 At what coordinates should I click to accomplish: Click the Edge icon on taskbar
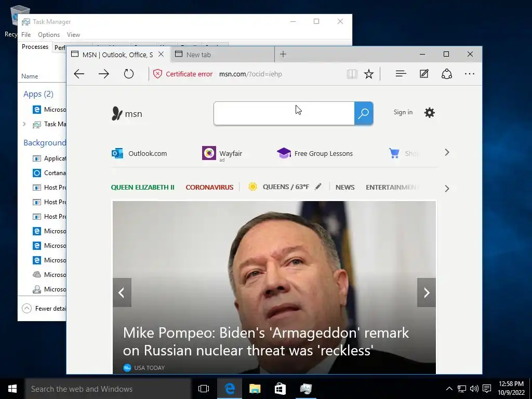coord(230,389)
